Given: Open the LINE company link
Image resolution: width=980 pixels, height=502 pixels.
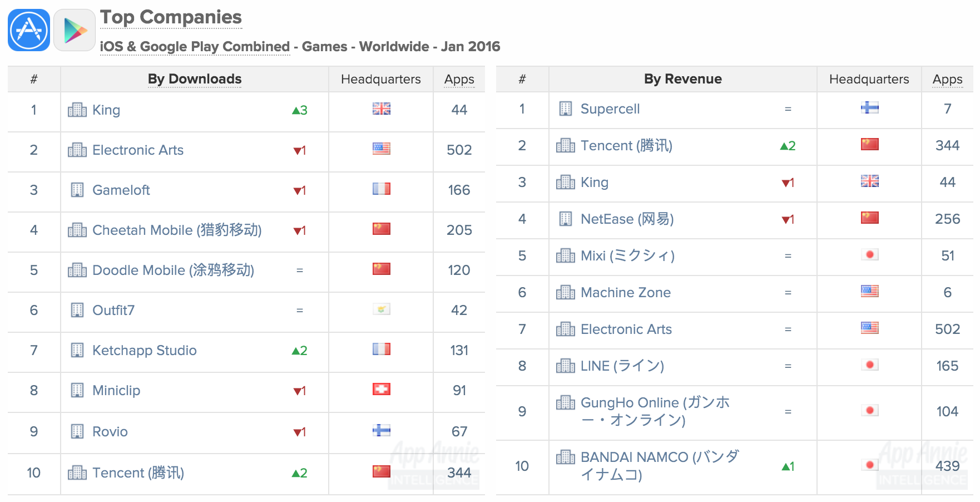Looking at the screenshot, I should coord(622,366).
